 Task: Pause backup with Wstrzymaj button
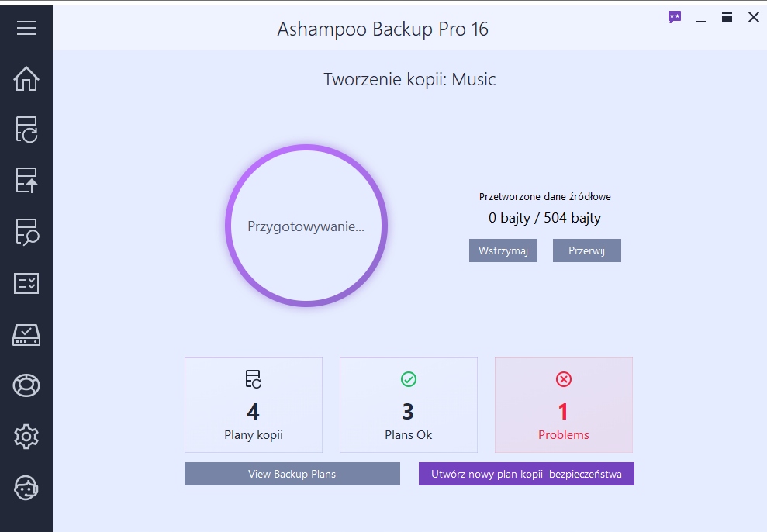[x=503, y=250]
